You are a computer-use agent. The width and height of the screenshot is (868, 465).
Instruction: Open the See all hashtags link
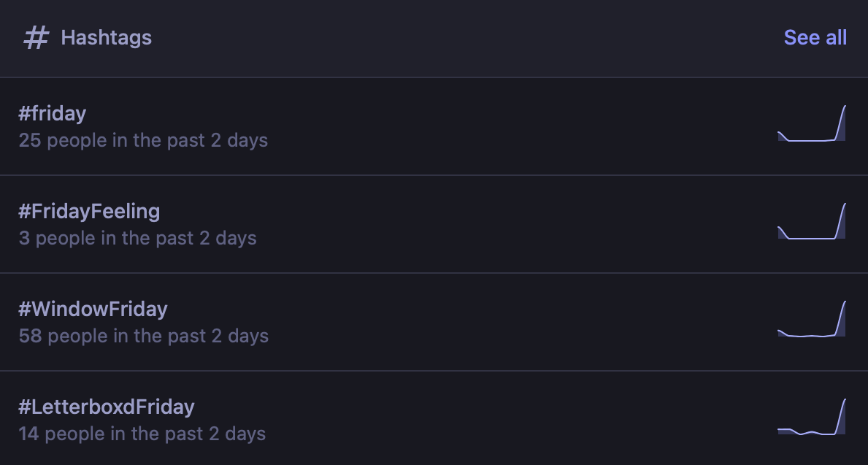(815, 38)
